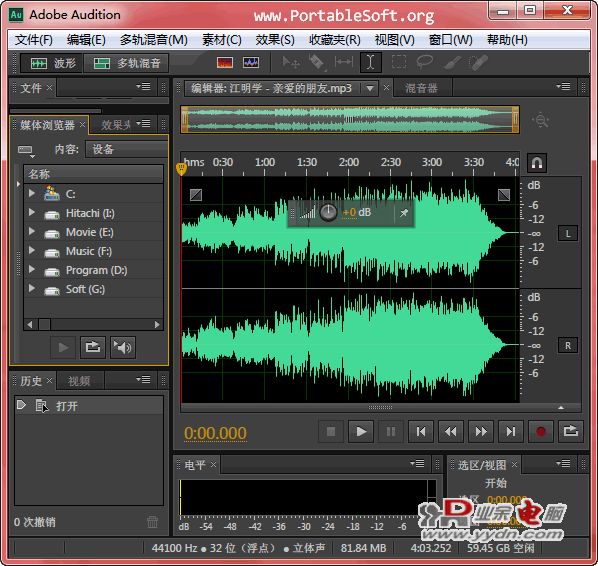598x566 pixels.
Task: Switch to the Video tab
Action: pos(79,381)
